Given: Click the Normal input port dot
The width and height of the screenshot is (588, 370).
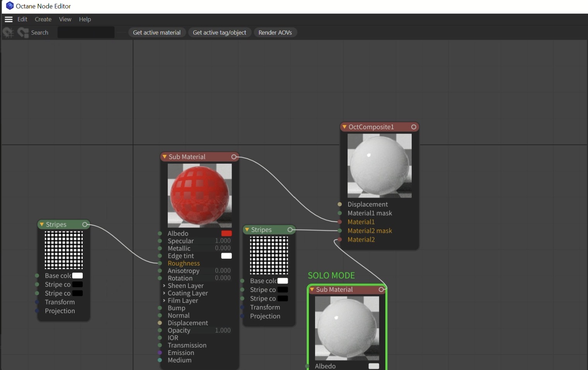Looking at the screenshot, I should (x=160, y=316).
